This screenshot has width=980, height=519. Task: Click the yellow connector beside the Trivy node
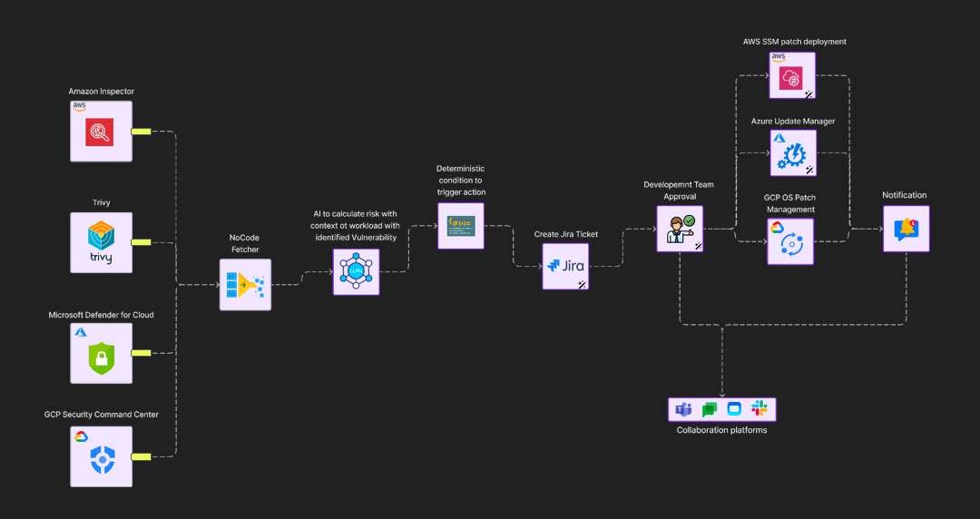[x=141, y=242]
